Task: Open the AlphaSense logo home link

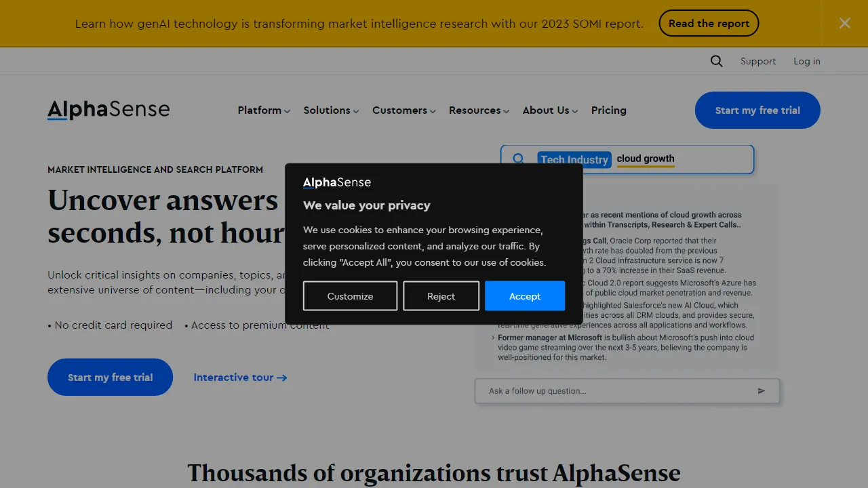Action: pyautogui.click(x=108, y=110)
